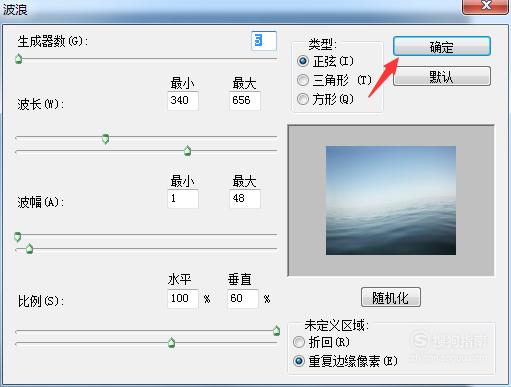Click the 波长 maximum field showing 656
The height and width of the screenshot is (387, 511).
245,100
